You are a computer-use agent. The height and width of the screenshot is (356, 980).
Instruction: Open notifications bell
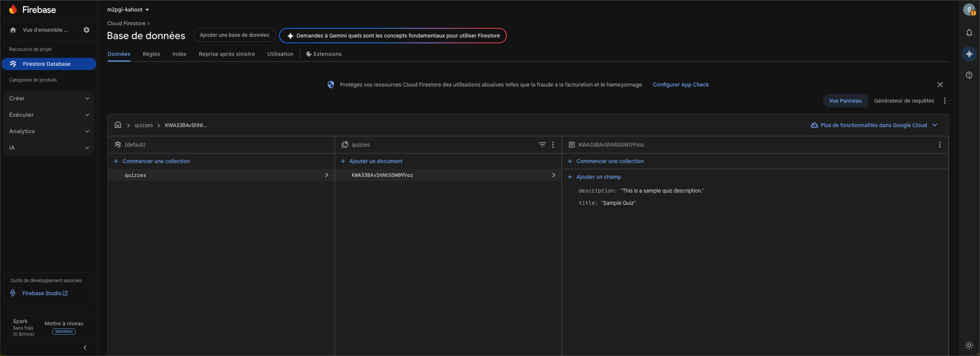coord(969,33)
